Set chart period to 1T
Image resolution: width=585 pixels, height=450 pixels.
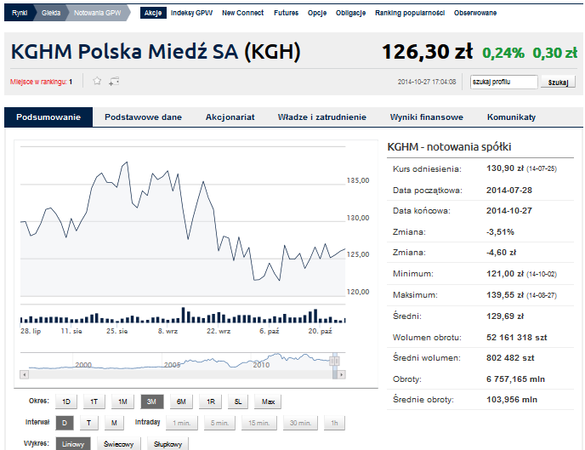pyautogui.click(x=94, y=401)
